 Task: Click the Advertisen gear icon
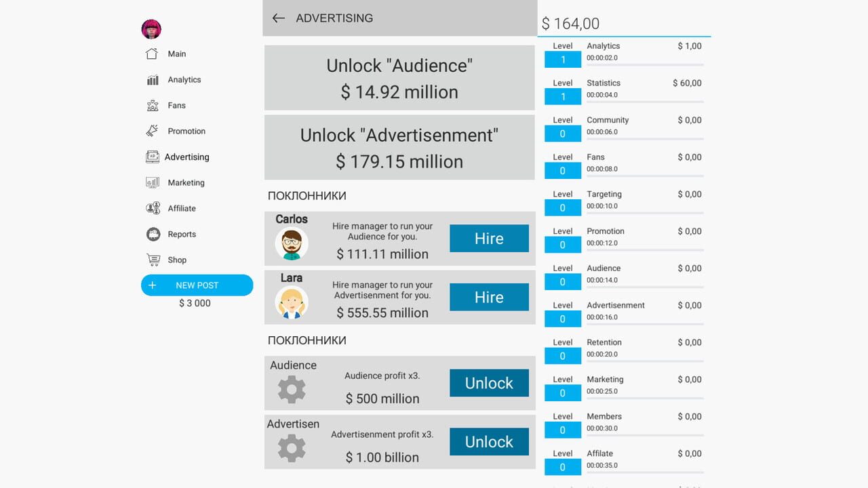pyautogui.click(x=291, y=447)
